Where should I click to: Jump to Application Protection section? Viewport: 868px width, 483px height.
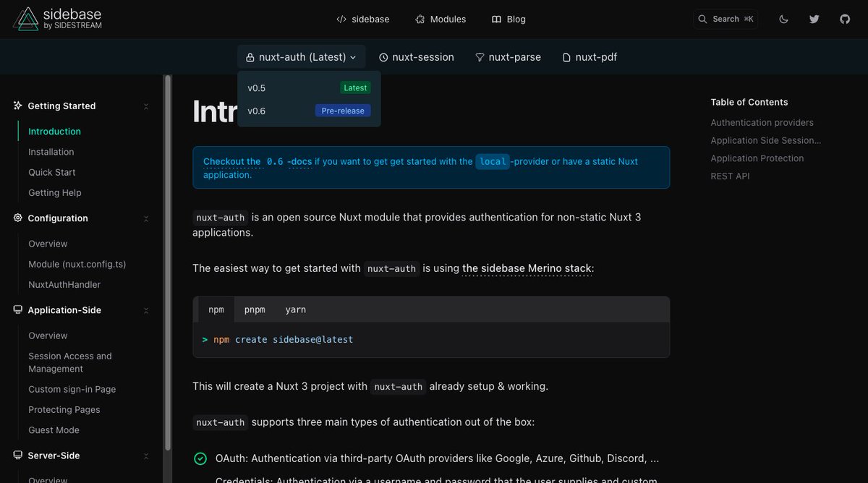(x=757, y=158)
